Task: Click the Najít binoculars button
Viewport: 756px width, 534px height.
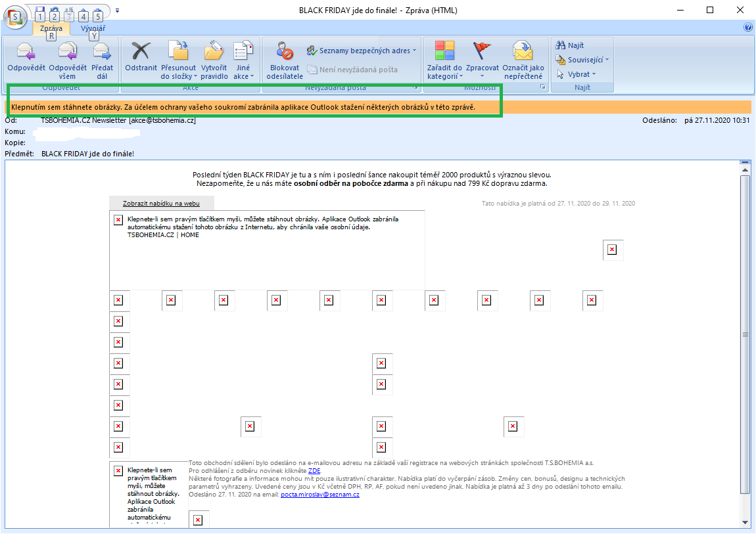Action: (x=569, y=45)
